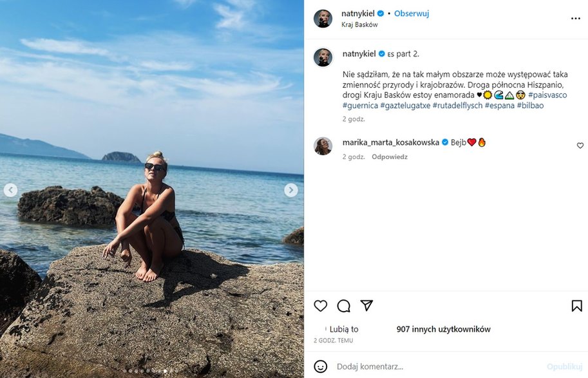Like the post with the heart icon
The height and width of the screenshot is (378, 588).
[320, 306]
